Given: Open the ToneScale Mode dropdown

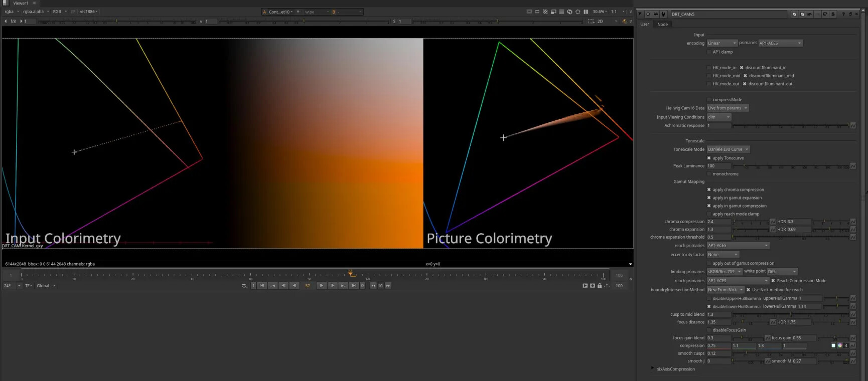Looking at the screenshot, I should click(728, 149).
